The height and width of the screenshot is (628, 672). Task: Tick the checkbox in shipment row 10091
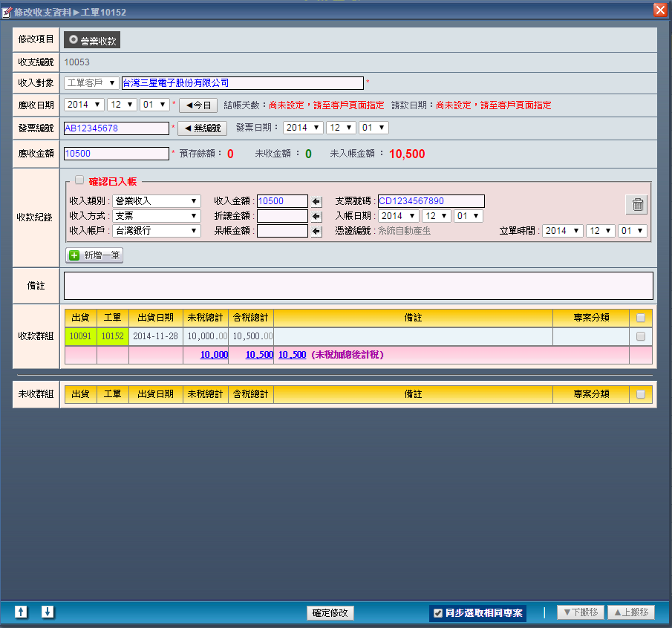tap(641, 336)
